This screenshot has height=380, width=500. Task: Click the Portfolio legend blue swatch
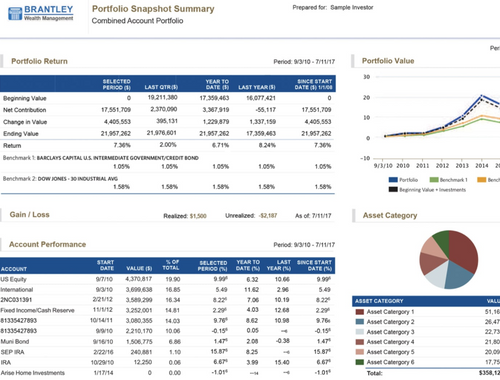pyautogui.click(x=393, y=180)
